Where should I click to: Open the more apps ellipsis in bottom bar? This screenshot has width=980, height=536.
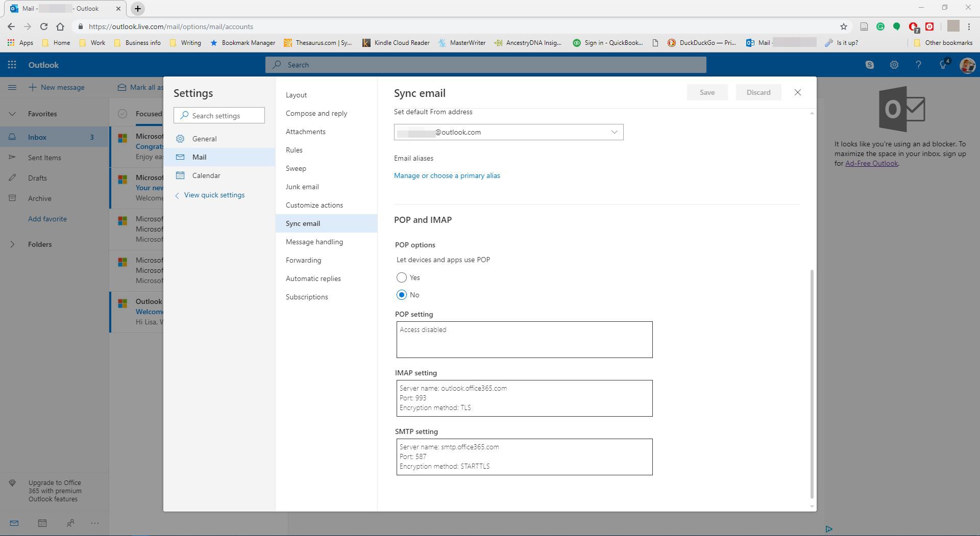pos(95,523)
